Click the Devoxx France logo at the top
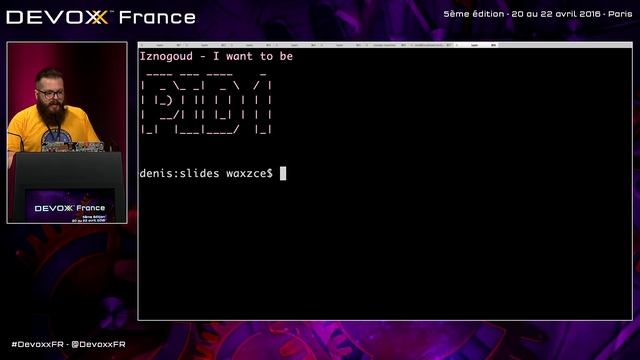640x360 pixels. pos(101,17)
